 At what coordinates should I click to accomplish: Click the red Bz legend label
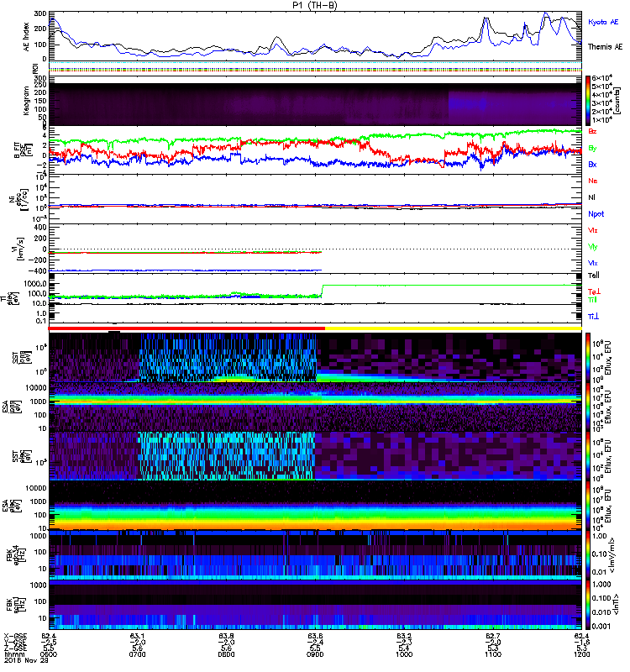pos(592,131)
